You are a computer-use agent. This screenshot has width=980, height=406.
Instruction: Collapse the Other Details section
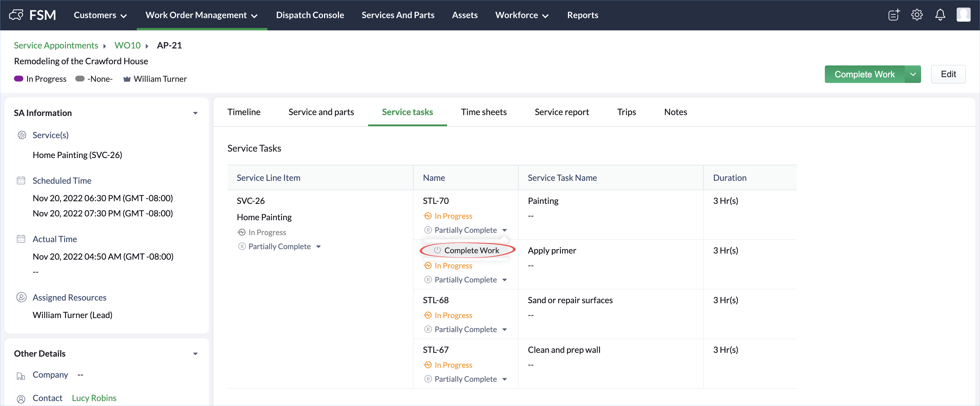coord(195,354)
